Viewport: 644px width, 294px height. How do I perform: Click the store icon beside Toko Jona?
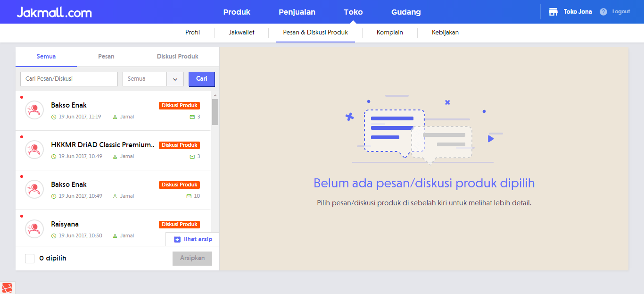pos(553,12)
